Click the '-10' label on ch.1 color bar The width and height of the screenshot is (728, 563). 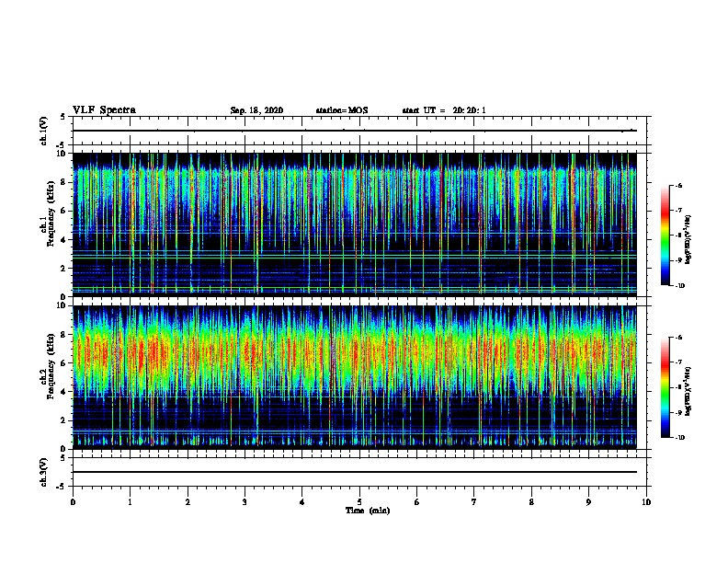pos(680,286)
